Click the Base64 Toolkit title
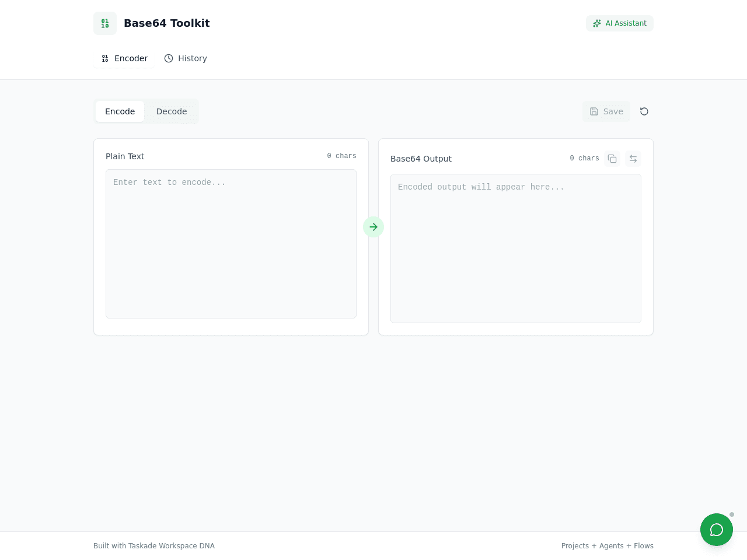This screenshot has height=560, width=747. [x=167, y=23]
